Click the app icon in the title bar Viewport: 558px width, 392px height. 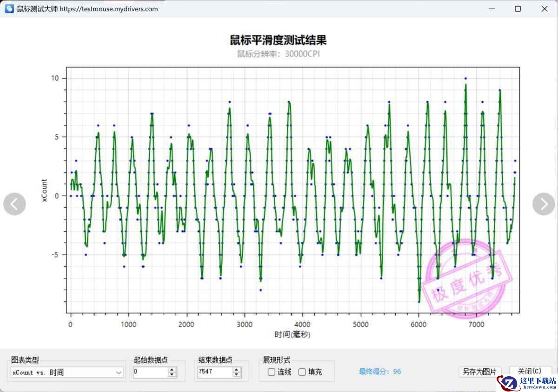[x=9, y=9]
